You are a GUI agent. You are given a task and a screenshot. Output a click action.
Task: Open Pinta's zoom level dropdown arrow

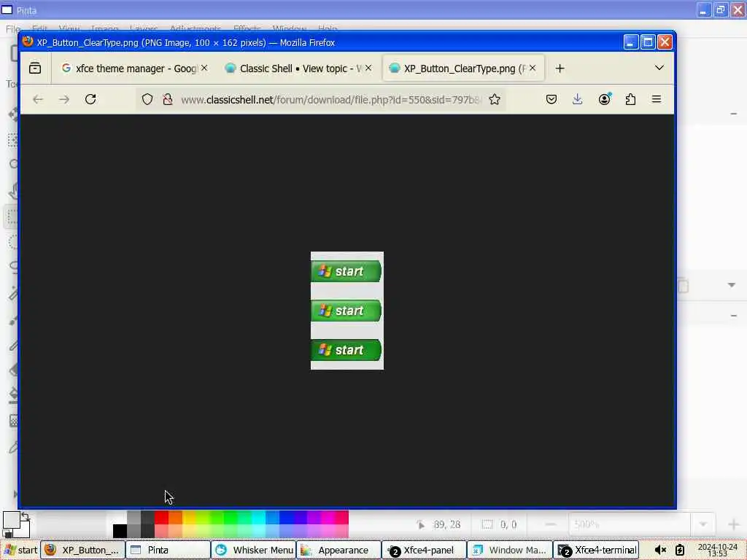point(703,524)
